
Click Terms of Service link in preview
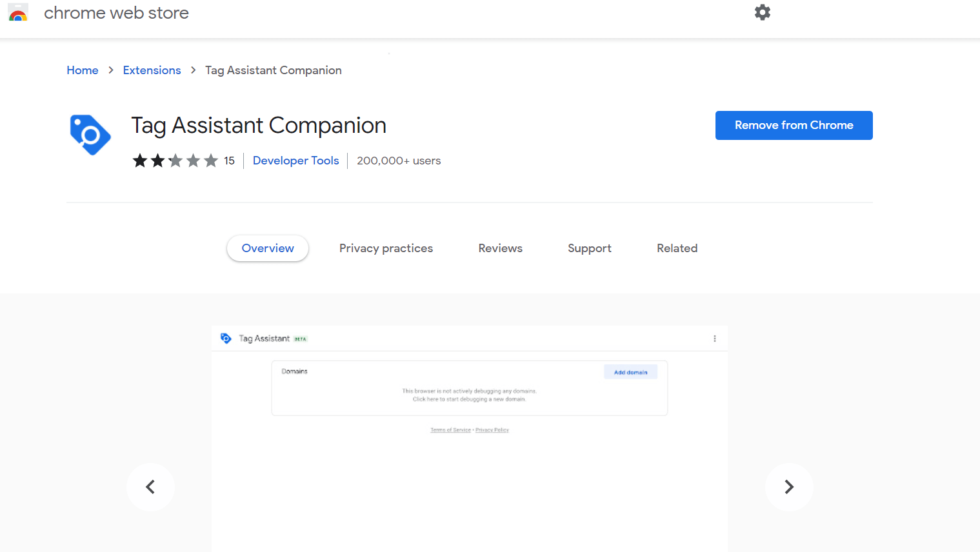[x=450, y=430]
